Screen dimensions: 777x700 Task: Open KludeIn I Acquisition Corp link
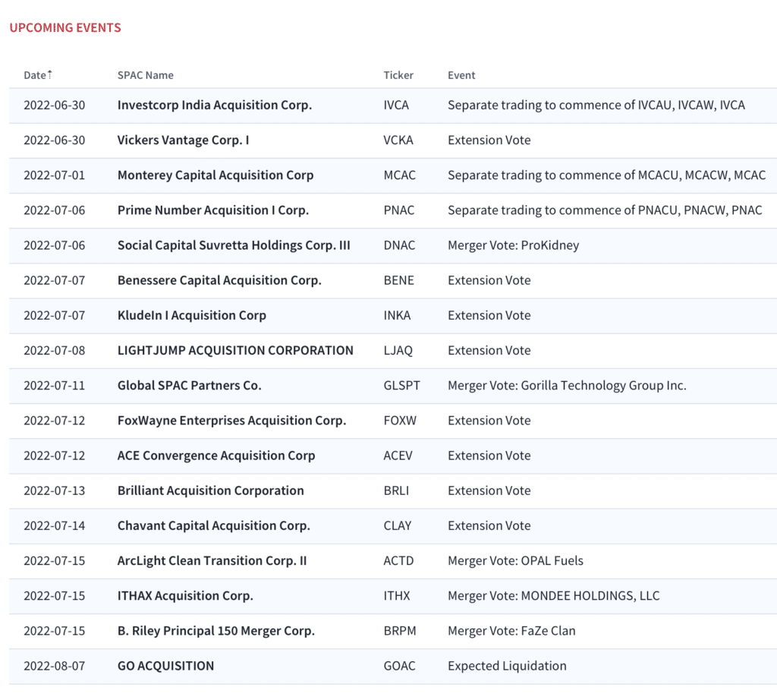tap(192, 315)
